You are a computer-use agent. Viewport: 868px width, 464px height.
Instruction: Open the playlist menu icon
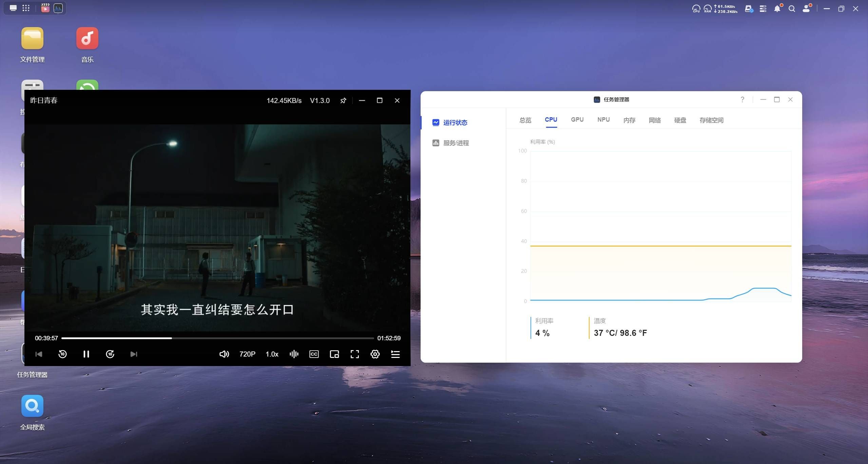395,354
